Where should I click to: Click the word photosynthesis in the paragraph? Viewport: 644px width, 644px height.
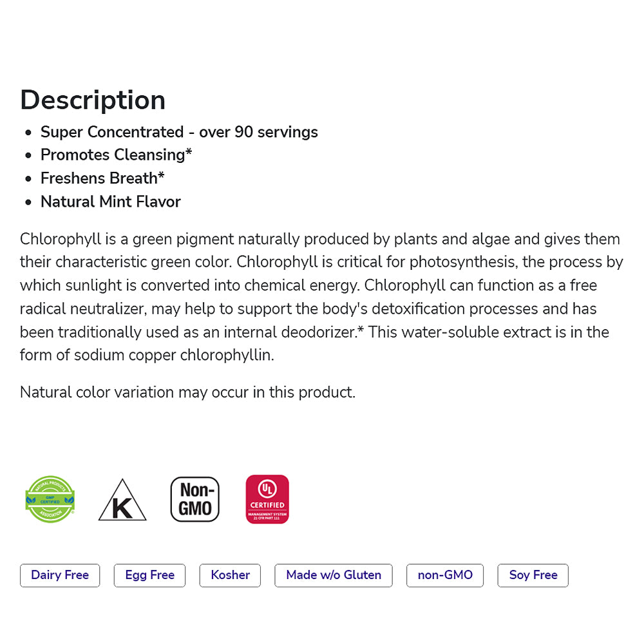click(456, 263)
